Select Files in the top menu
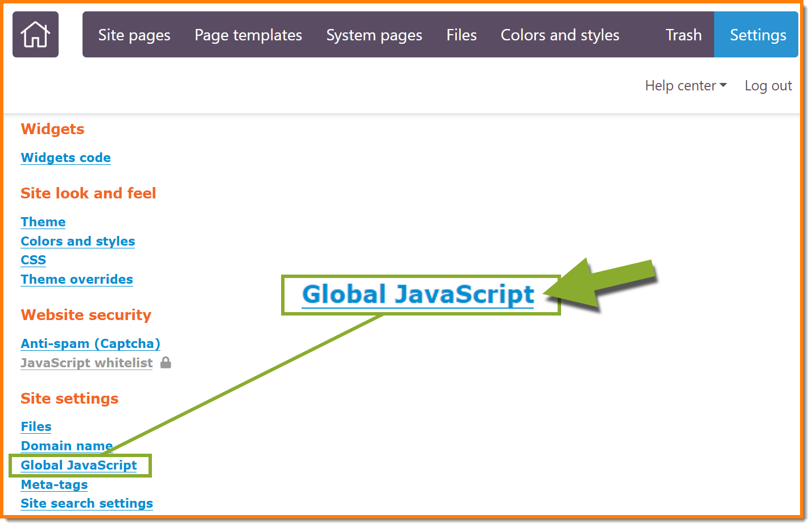Viewport: 812px width, 527px height. pyautogui.click(x=461, y=35)
